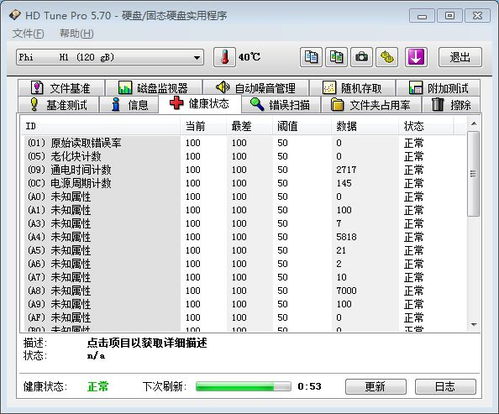Click the vertical scrollbar thumb of the list
499x414 pixels.
(474, 174)
